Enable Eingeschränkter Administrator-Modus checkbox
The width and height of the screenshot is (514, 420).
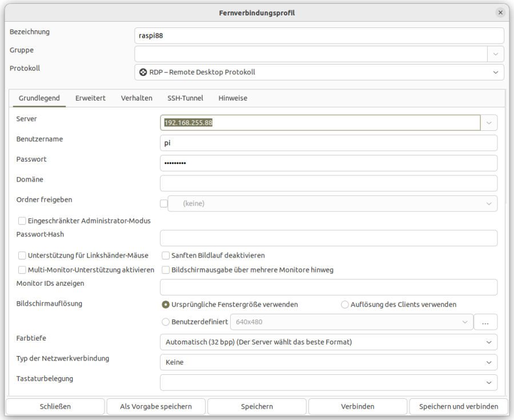click(x=22, y=221)
